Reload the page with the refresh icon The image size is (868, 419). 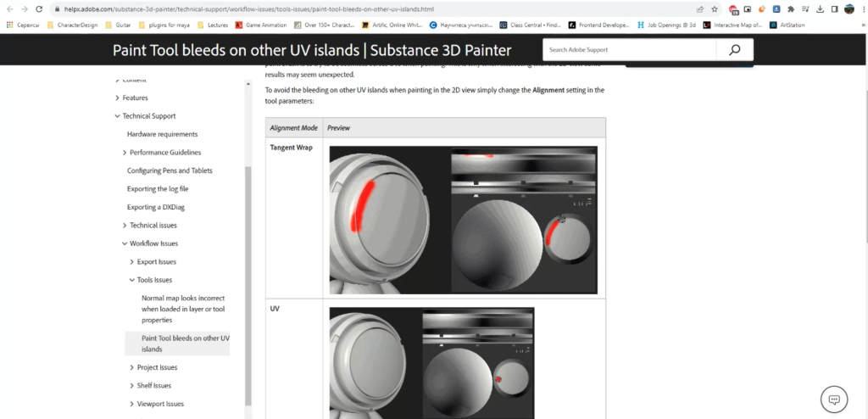coord(39,8)
